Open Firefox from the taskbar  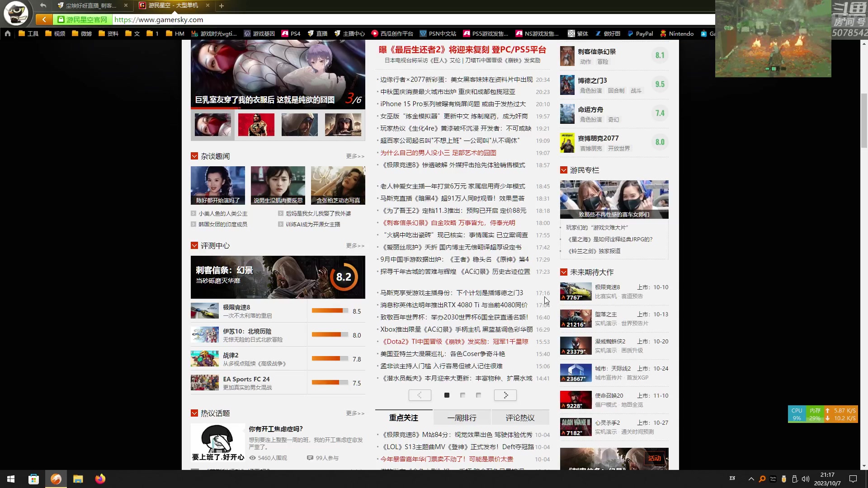100,479
